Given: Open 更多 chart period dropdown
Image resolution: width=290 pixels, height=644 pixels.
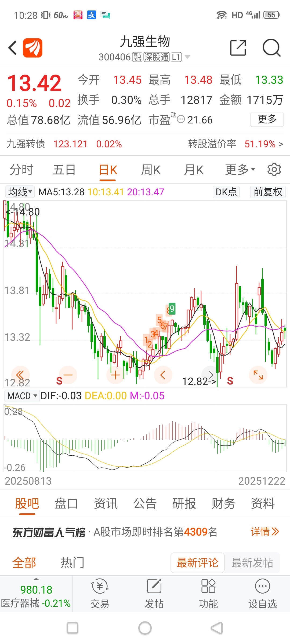Looking at the screenshot, I should click(x=240, y=170).
